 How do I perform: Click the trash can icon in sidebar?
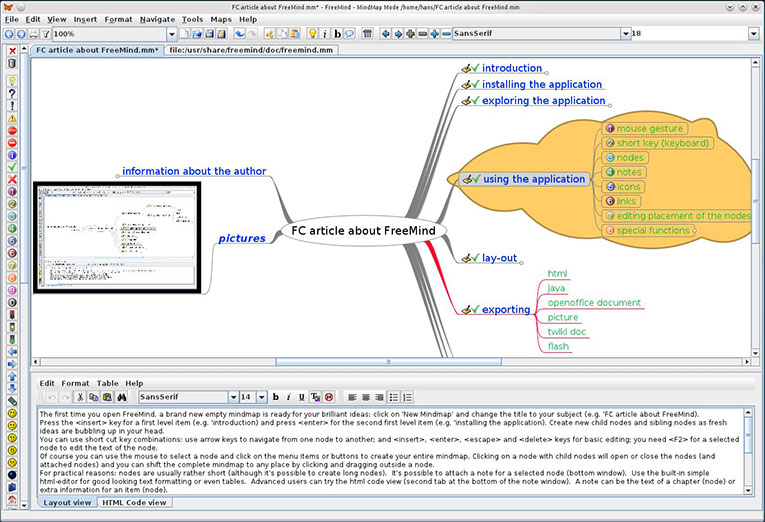(13, 63)
